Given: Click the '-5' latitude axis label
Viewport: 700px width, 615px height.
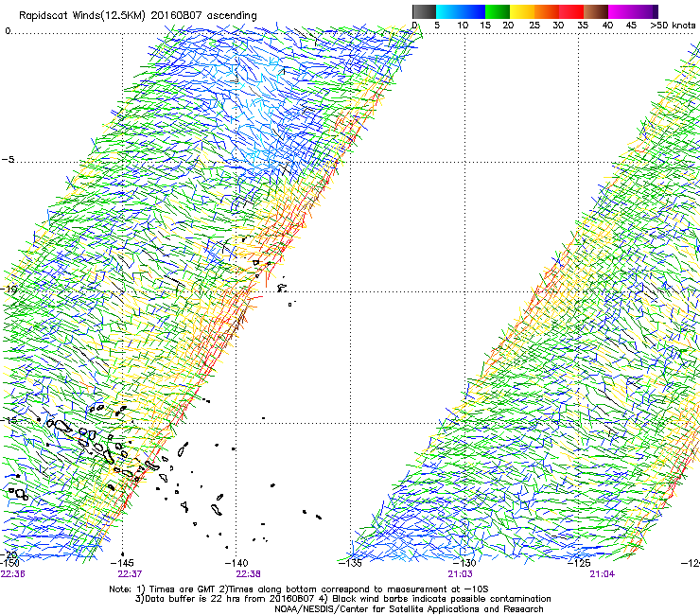Looking at the screenshot, I should (8, 159).
